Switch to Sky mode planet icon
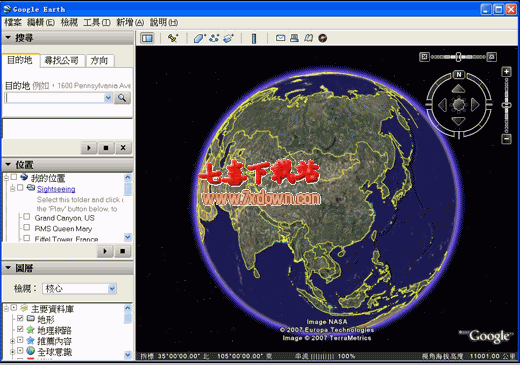This screenshot has width=520, height=365. (x=323, y=38)
